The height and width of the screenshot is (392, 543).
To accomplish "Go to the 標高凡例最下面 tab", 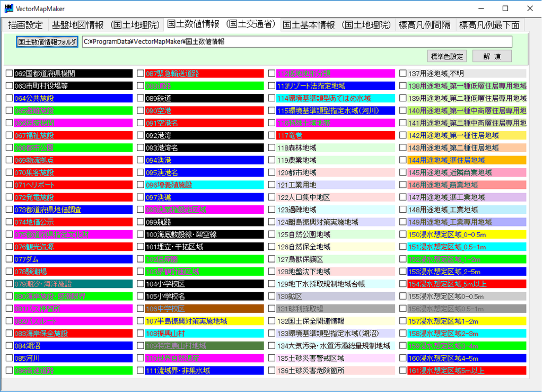I will pyautogui.click(x=489, y=25).
